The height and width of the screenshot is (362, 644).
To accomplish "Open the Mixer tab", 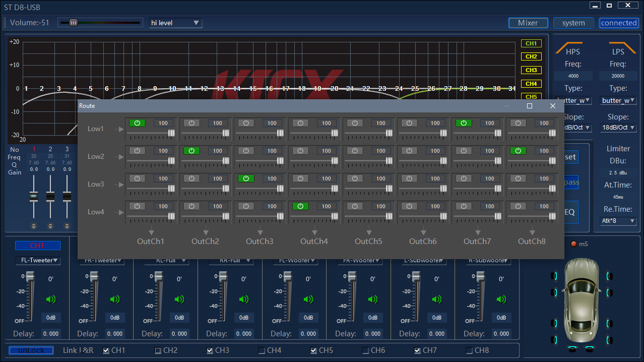I will (x=528, y=23).
